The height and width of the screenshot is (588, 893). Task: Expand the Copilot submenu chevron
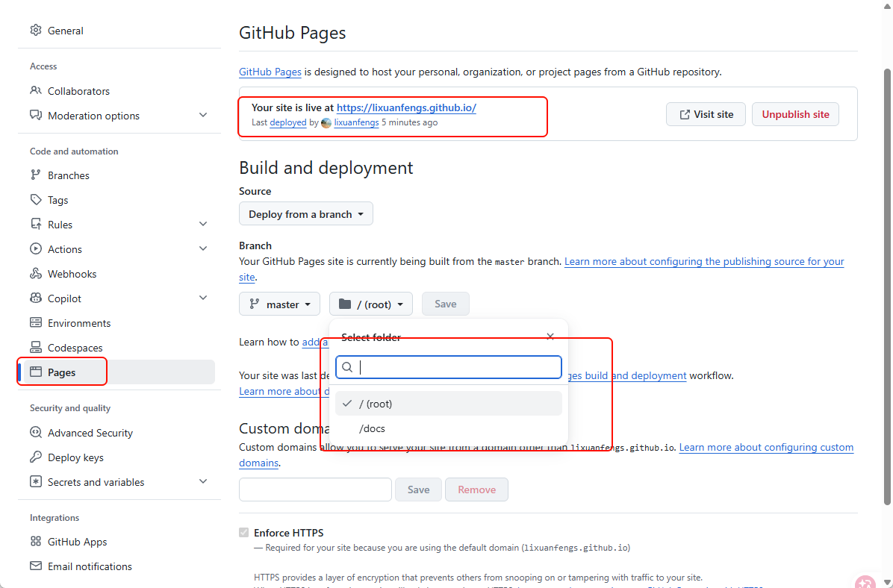203,298
